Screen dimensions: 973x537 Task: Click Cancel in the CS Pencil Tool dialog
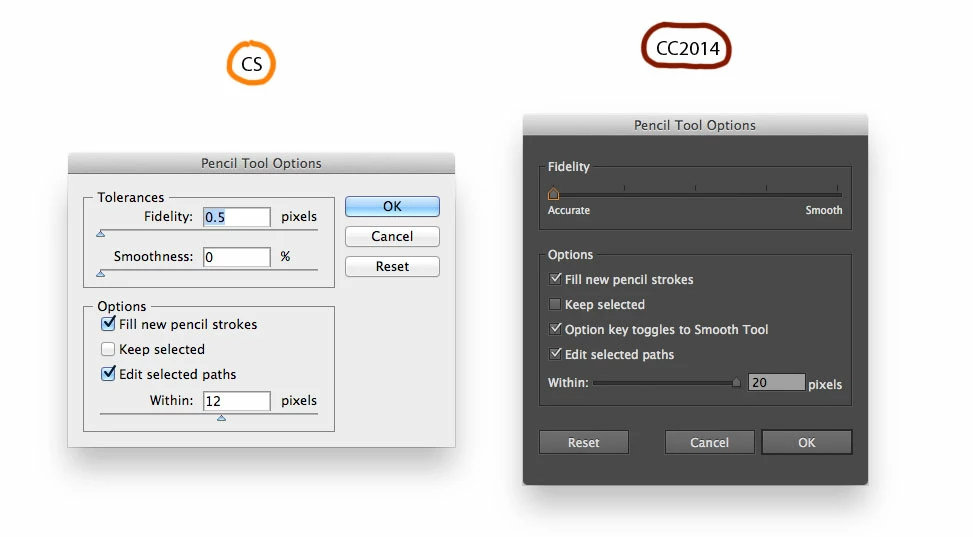(x=392, y=237)
